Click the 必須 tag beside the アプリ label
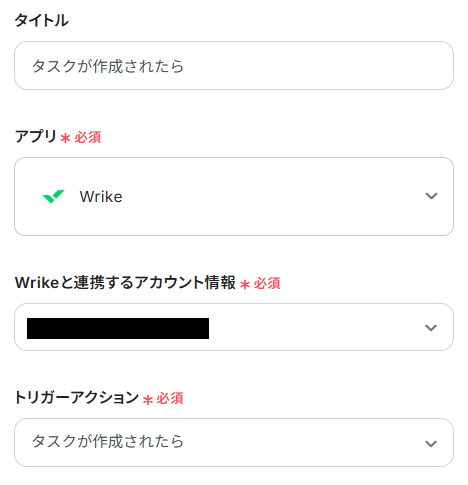 88,137
